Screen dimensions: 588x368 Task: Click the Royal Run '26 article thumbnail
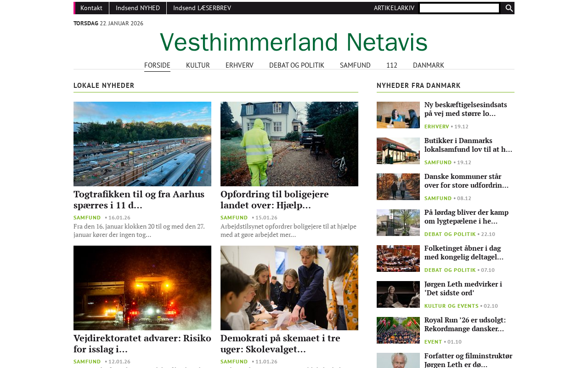pos(398,330)
